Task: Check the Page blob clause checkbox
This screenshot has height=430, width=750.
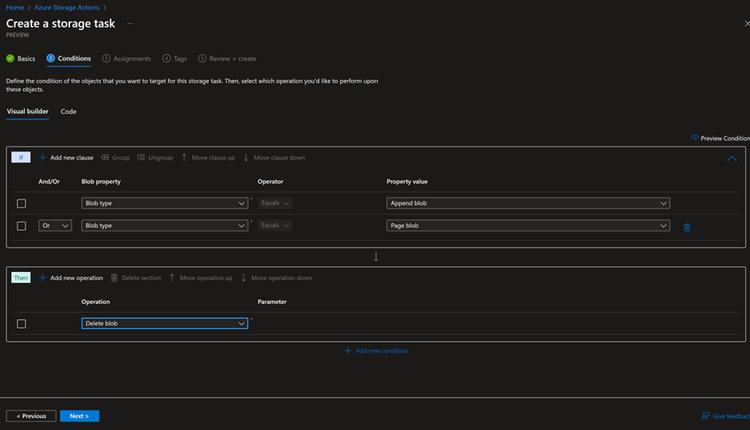Action: click(x=21, y=226)
